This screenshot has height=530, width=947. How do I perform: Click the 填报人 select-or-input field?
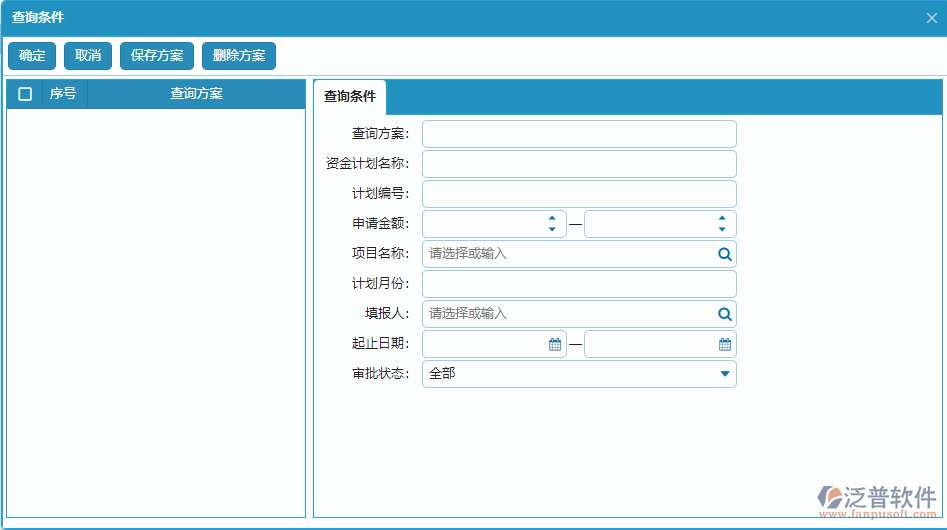point(579,314)
